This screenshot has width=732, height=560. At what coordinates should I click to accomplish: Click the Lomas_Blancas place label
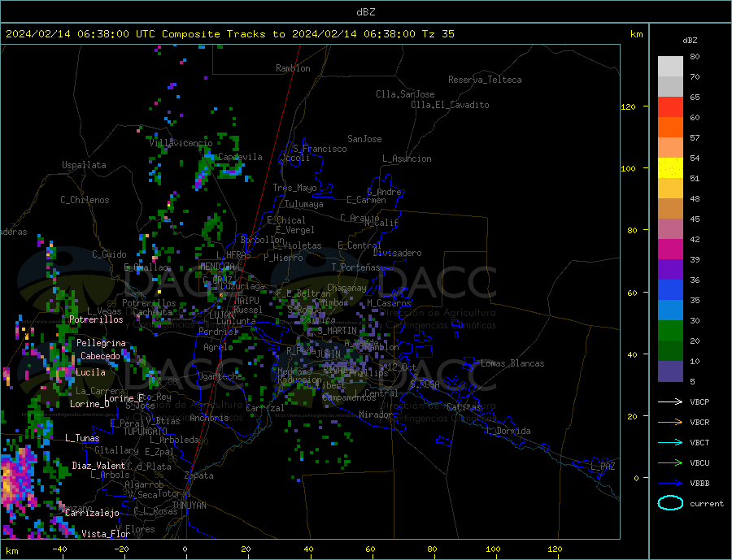click(512, 363)
